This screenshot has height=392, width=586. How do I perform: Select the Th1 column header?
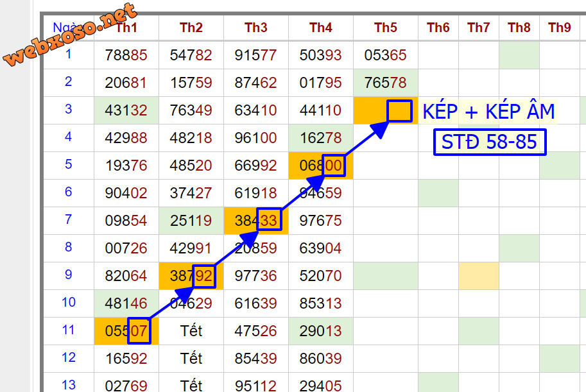coord(126,28)
